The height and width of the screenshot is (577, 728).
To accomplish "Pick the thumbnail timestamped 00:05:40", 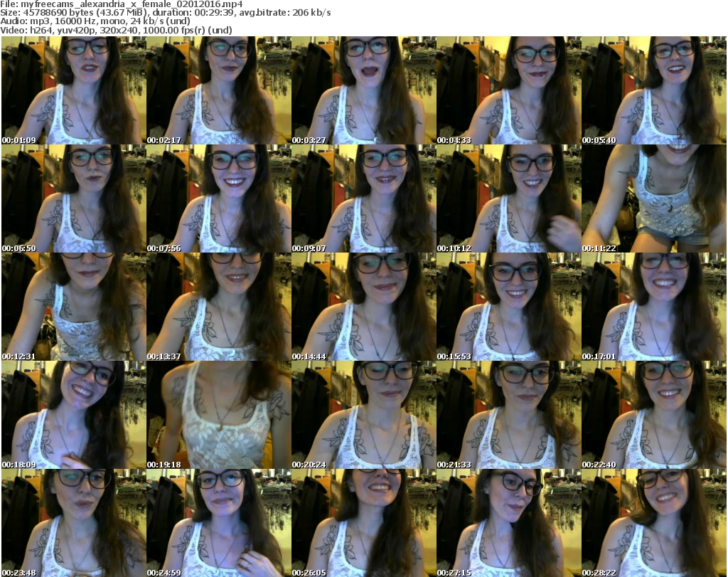I will pyautogui.click(x=653, y=90).
